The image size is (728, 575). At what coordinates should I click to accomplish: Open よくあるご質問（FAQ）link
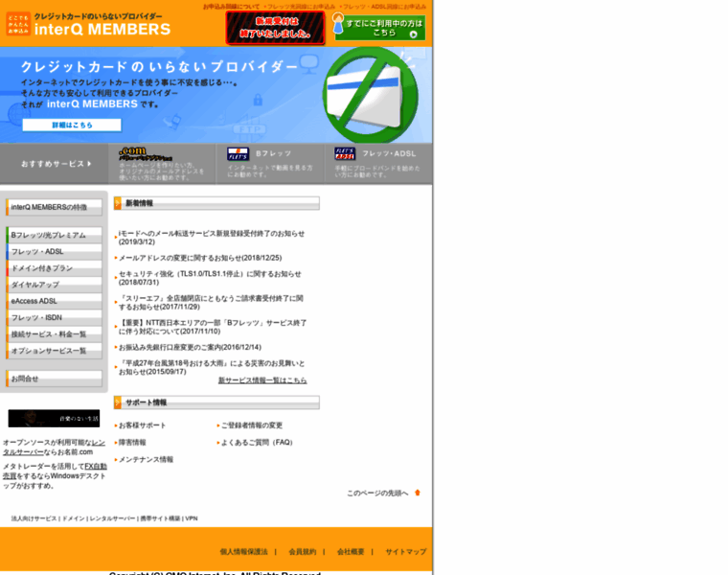click(258, 443)
